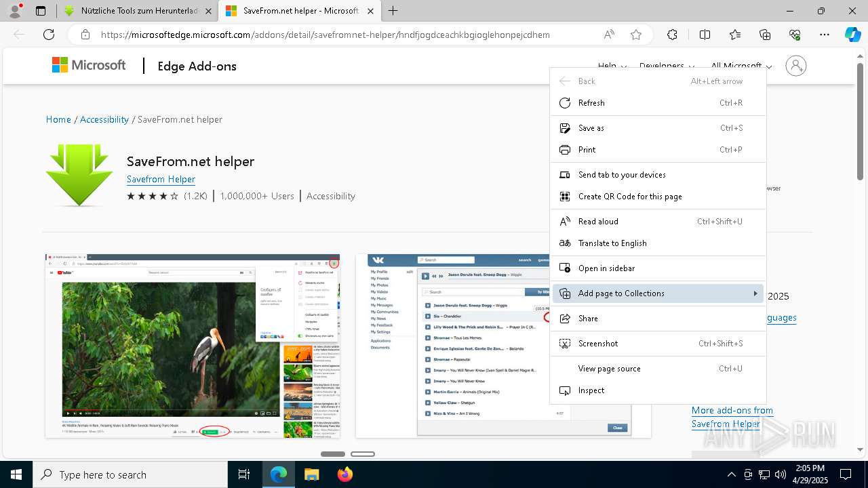Select Read aloud in context menu
Image resolution: width=868 pixels, height=488 pixels.
point(658,222)
